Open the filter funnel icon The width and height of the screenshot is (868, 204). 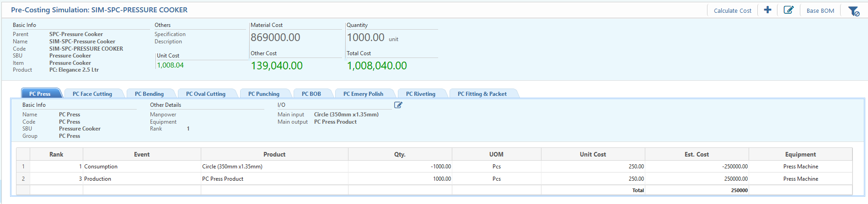point(854,11)
